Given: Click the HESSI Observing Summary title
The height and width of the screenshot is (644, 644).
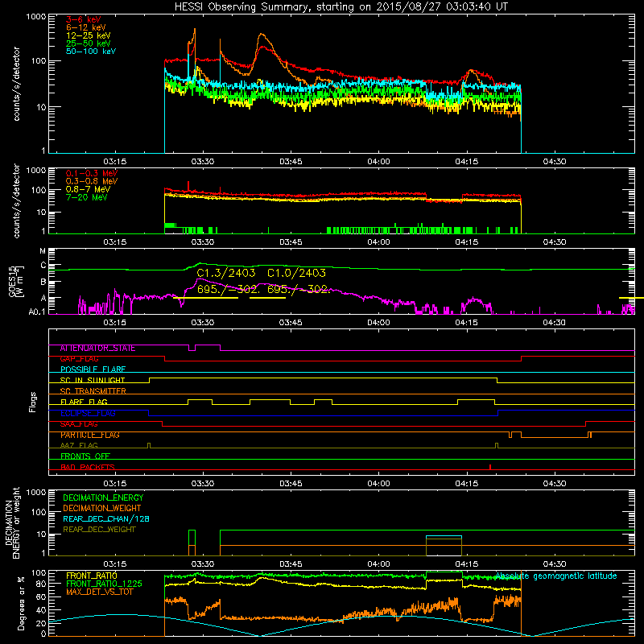Looking at the screenshot, I should tap(341, 6).
